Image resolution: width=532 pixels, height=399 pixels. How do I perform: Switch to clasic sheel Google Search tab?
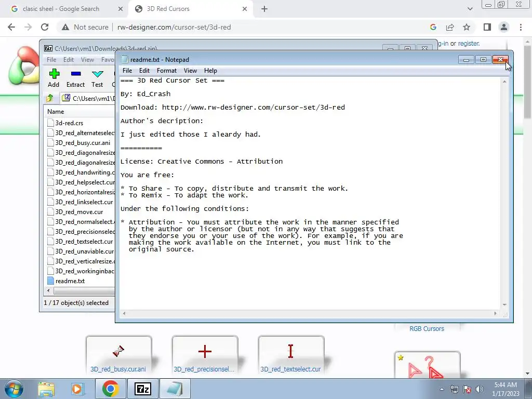pos(61,9)
